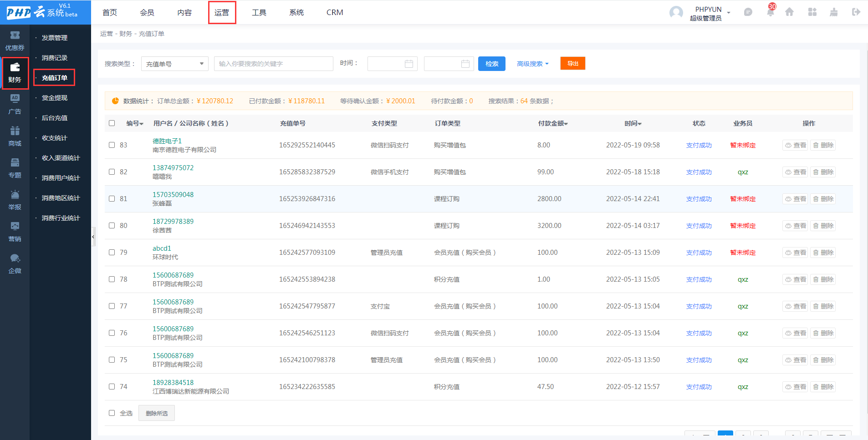This screenshot has width=868, height=440.
Task: Check the box for order 83
Action: (x=112, y=145)
